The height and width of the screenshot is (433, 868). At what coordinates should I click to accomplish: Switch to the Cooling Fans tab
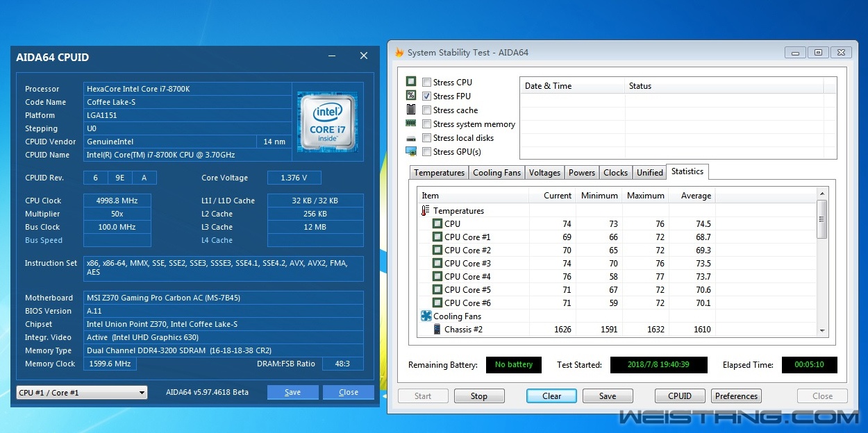pos(496,173)
